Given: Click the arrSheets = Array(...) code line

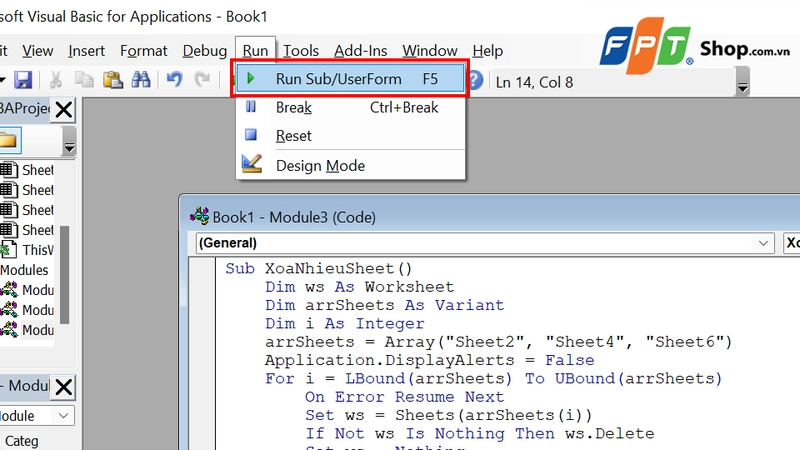Looking at the screenshot, I should pos(498,342).
